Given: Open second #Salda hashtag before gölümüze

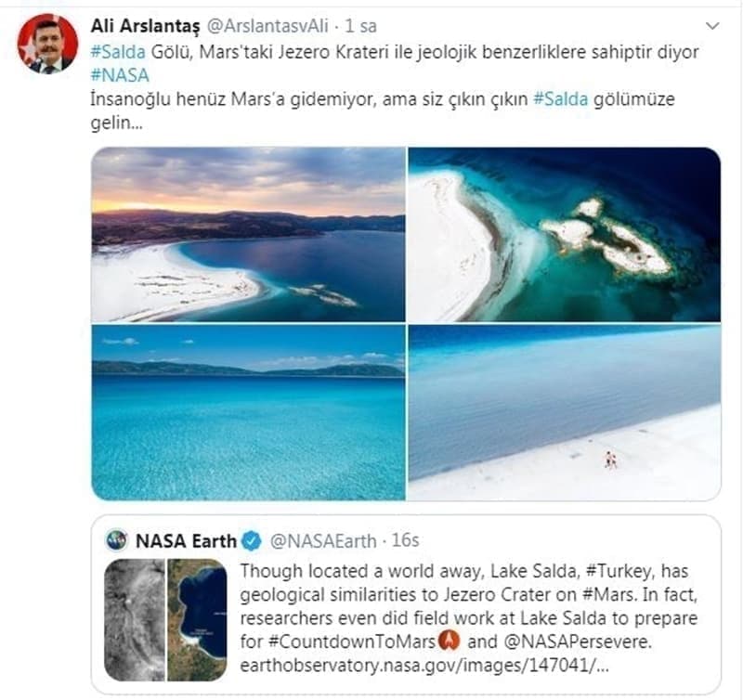Looking at the screenshot, I should (561, 99).
